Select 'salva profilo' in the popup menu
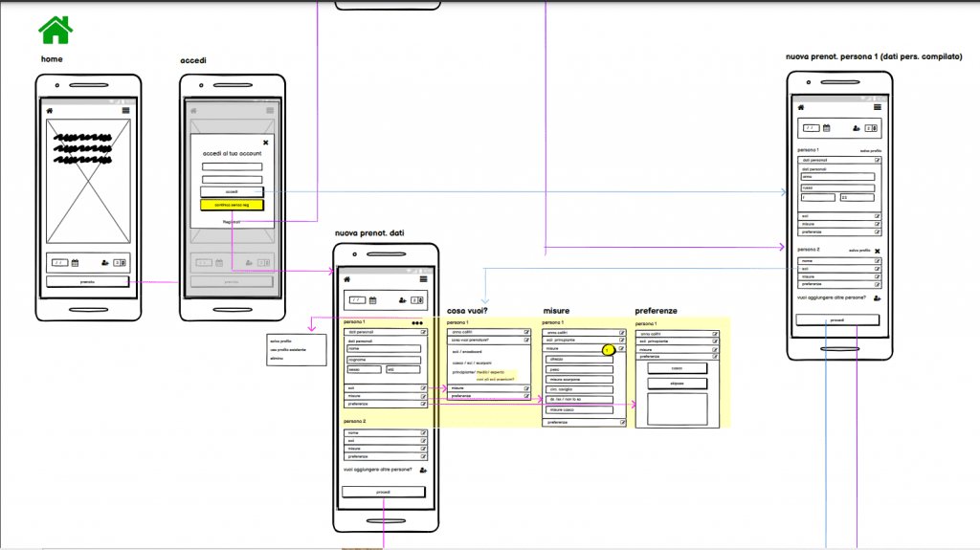 click(x=280, y=341)
